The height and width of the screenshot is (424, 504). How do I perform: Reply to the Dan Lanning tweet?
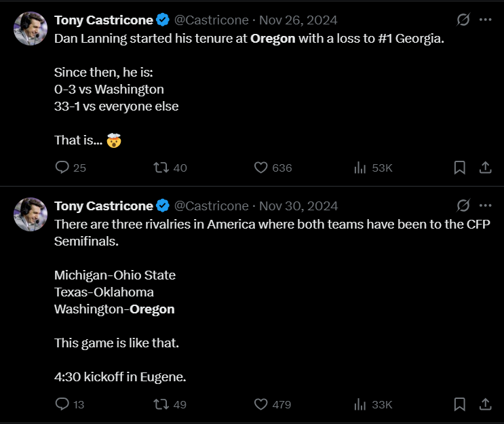point(62,168)
